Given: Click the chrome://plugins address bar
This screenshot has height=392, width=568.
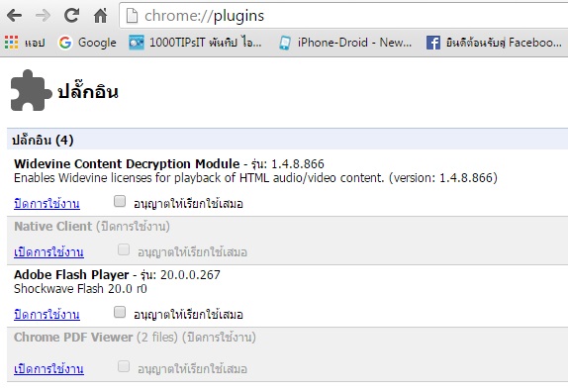Looking at the screenshot, I should 344,16.
